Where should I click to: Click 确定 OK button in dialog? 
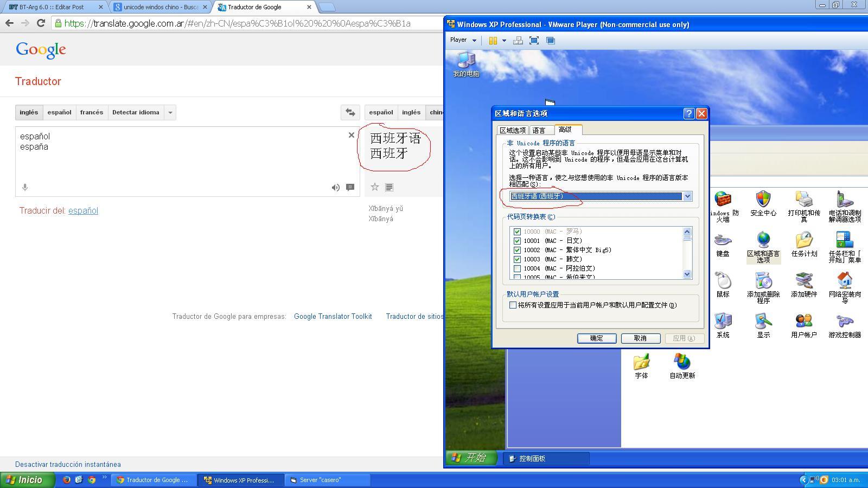coord(597,338)
